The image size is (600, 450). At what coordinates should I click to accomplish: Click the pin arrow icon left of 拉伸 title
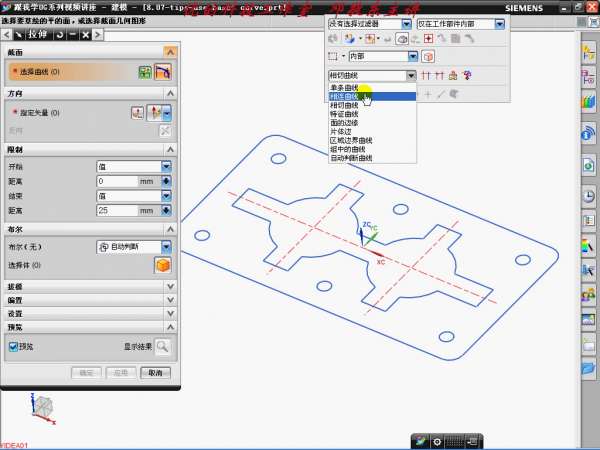[19, 35]
